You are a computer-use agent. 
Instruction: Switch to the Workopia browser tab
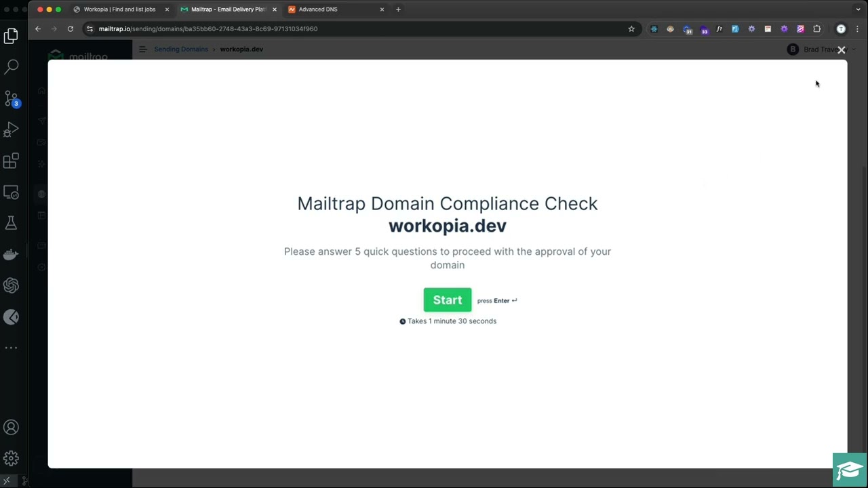[121, 9]
